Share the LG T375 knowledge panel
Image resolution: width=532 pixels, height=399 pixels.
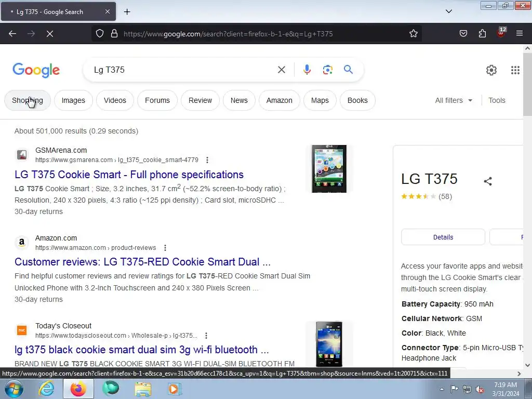pyautogui.click(x=487, y=181)
